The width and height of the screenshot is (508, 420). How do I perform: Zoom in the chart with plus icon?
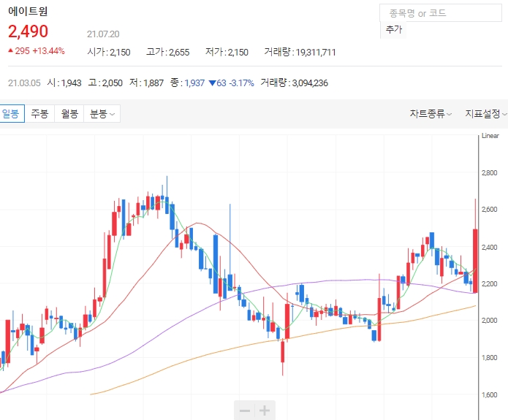click(x=265, y=411)
